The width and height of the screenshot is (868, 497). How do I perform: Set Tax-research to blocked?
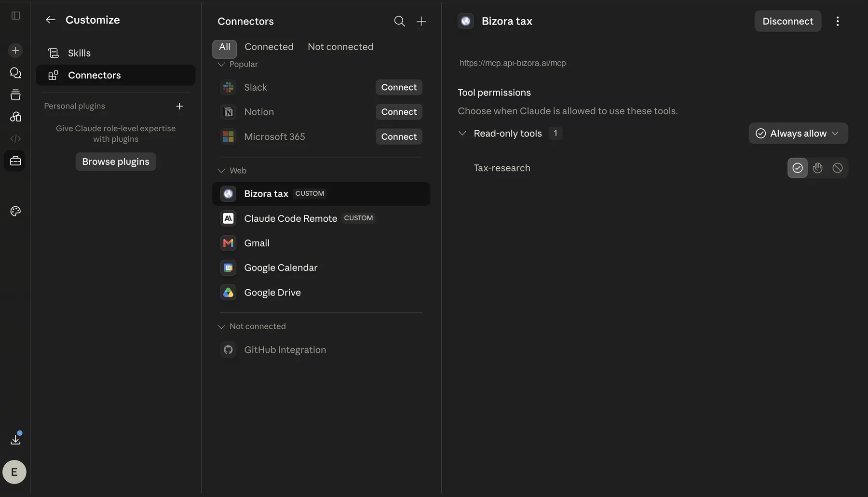(838, 168)
